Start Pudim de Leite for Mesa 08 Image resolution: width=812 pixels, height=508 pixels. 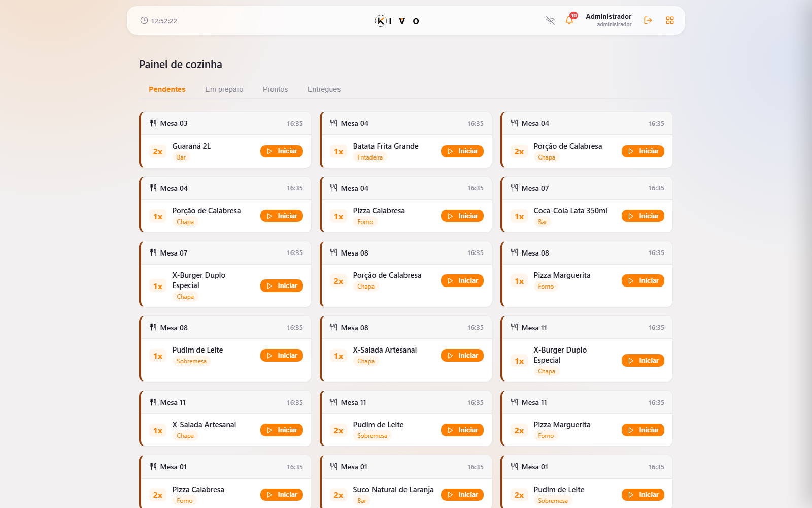pyautogui.click(x=282, y=355)
